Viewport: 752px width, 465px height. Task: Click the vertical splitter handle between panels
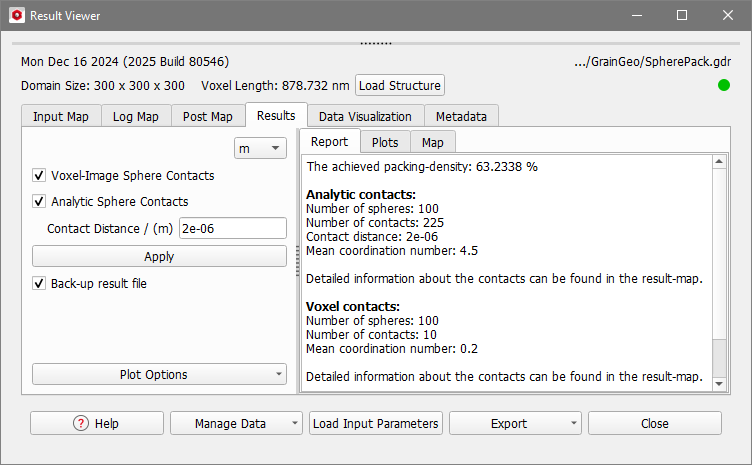click(297, 261)
